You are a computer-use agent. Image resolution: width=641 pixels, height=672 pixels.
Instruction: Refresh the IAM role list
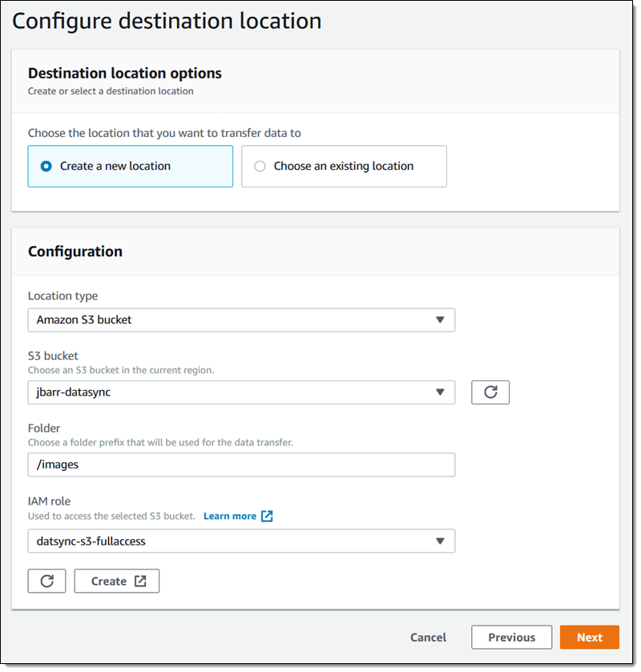point(46,581)
